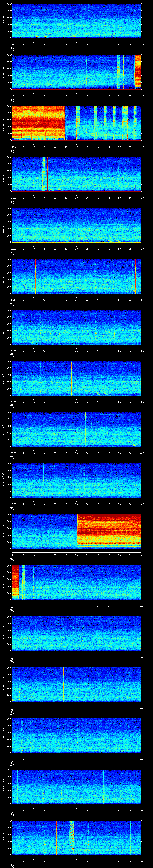Click the "1:11:00" start time label
Screen dimensions: 153x868
point(12,555)
